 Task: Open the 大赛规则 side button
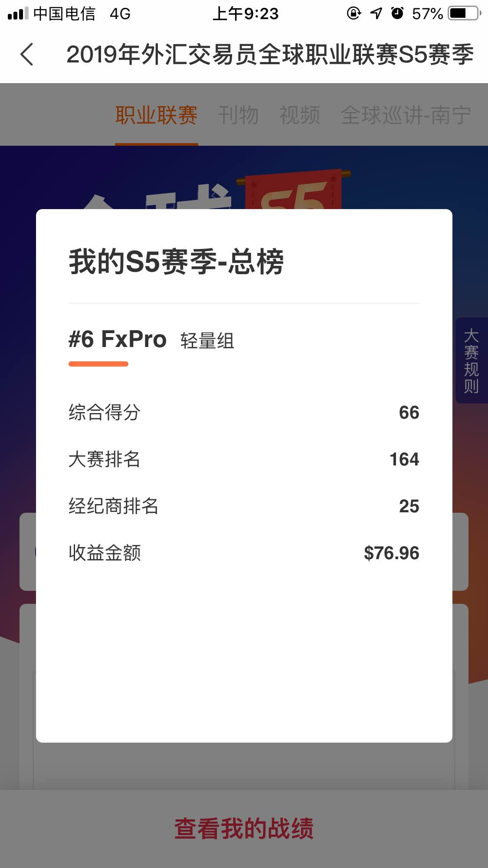click(472, 360)
